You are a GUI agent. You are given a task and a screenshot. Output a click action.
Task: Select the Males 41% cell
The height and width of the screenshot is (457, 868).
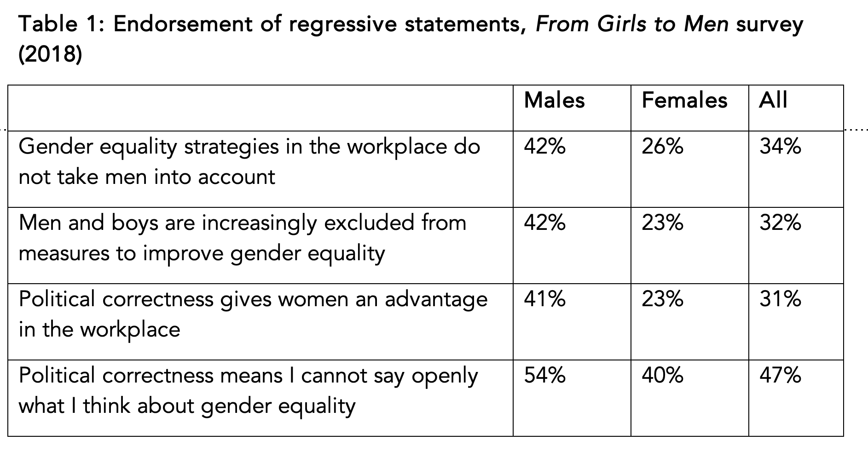click(x=544, y=300)
